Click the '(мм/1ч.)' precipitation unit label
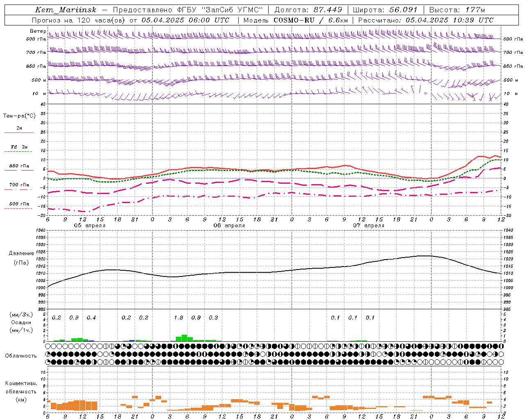The width and height of the screenshot is (525, 420). click(21, 330)
